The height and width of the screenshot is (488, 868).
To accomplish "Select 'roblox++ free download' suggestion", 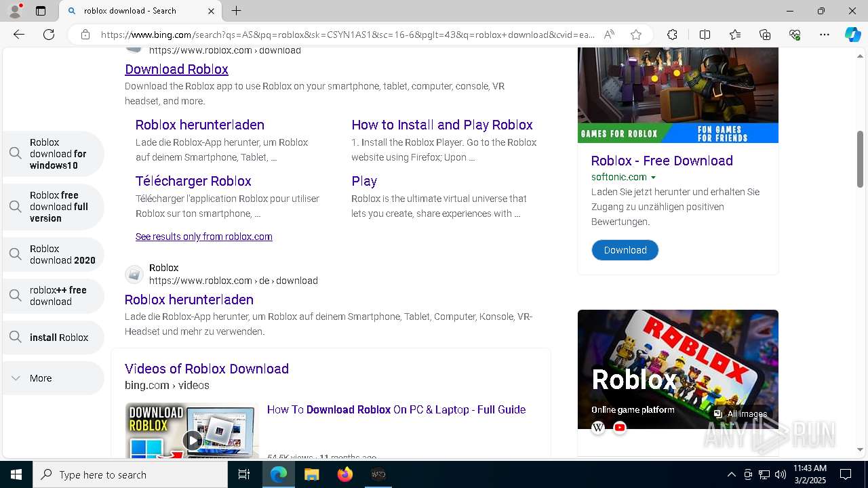I will 54,296.
